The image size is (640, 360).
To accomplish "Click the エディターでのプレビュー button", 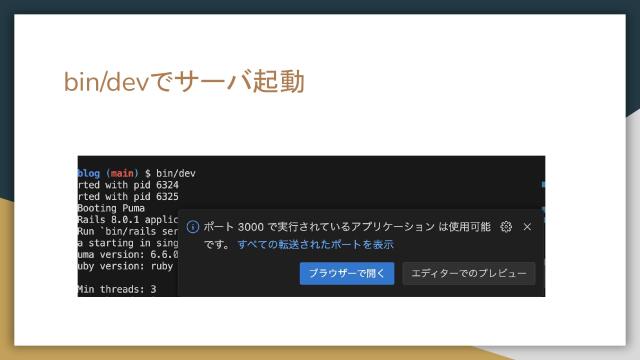I will pyautogui.click(x=469, y=273).
